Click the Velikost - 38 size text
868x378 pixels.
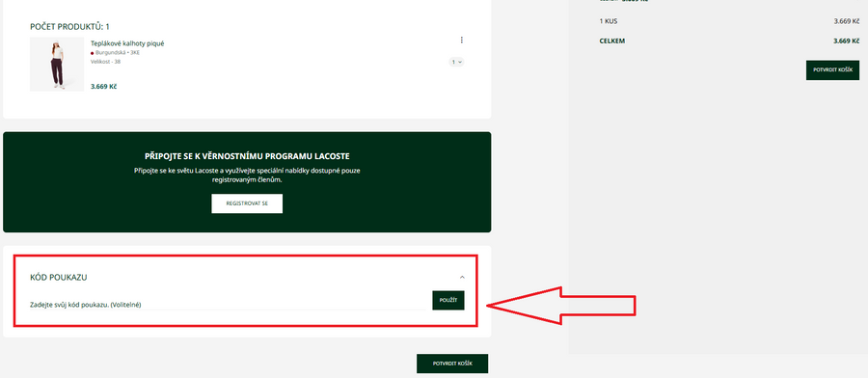pos(106,62)
